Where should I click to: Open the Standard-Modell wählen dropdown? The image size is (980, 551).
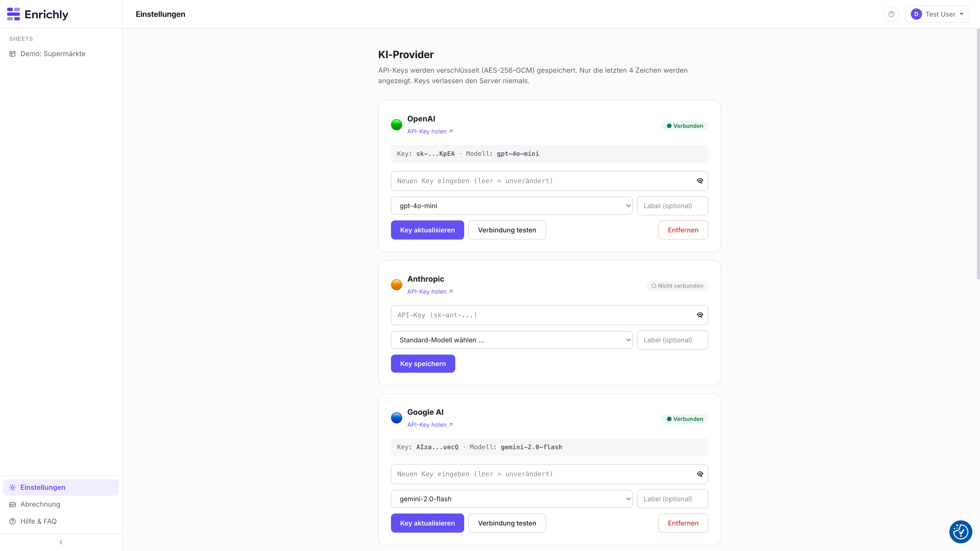coord(512,340)
